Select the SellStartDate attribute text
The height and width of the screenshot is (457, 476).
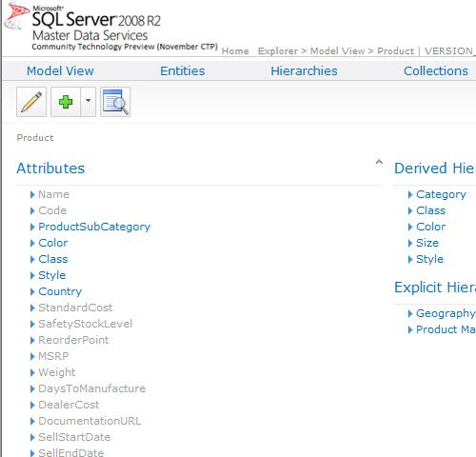[x=74, y=437]
